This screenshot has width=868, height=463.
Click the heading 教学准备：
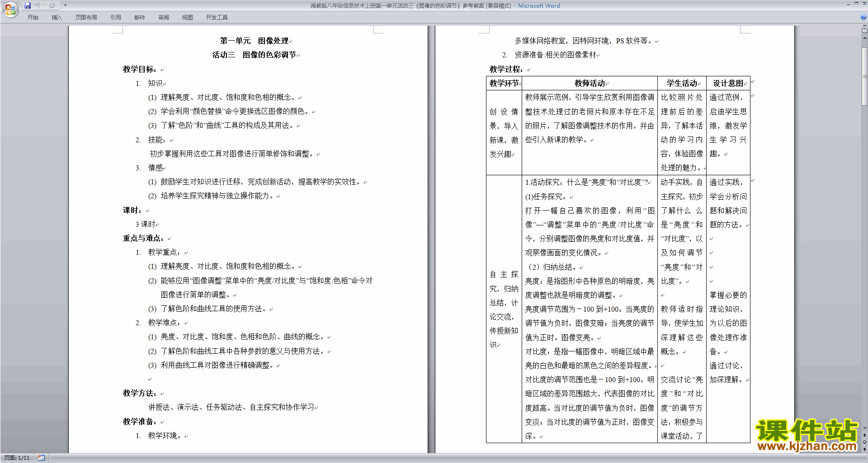tap(140, 421)
